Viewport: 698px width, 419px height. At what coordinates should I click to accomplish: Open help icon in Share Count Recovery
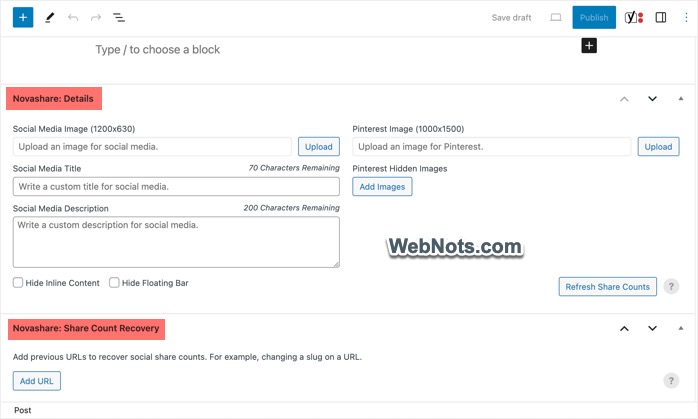pyautogui.click(x=671, y=381)
